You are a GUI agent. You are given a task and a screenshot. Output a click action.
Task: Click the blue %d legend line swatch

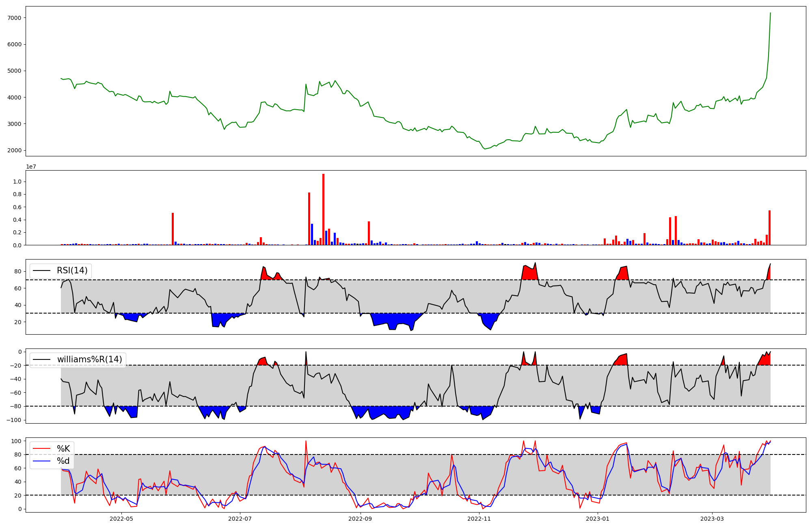tap(41, 461)
